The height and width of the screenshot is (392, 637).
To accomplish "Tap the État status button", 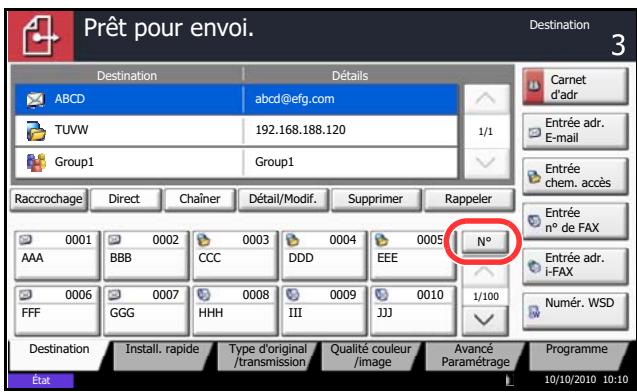I will (x=41, y=381).
